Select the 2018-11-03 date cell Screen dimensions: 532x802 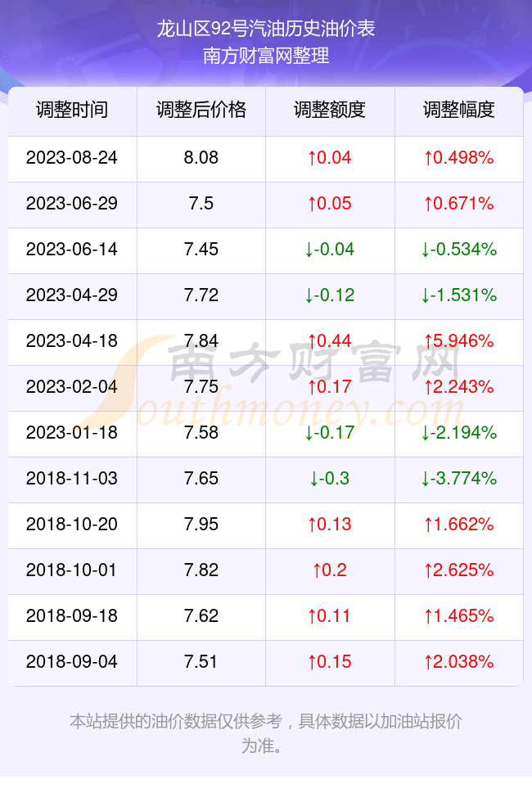(72, 479)
